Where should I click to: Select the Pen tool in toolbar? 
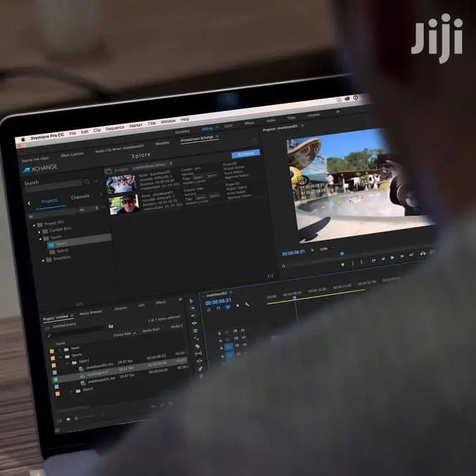200,369
